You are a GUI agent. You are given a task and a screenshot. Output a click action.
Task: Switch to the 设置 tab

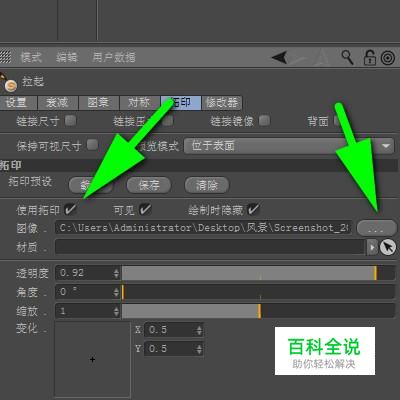[x=18, y=103]
